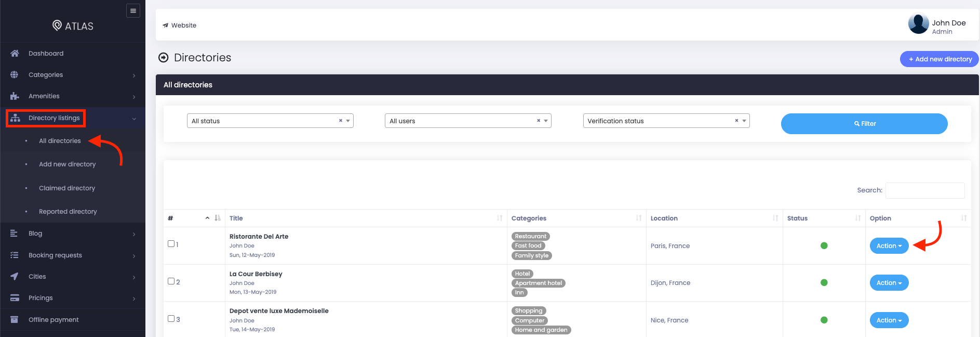This screenshot has width=980, height=337.
Task: Click the Booking requests list icon
Action: (15, 255)
